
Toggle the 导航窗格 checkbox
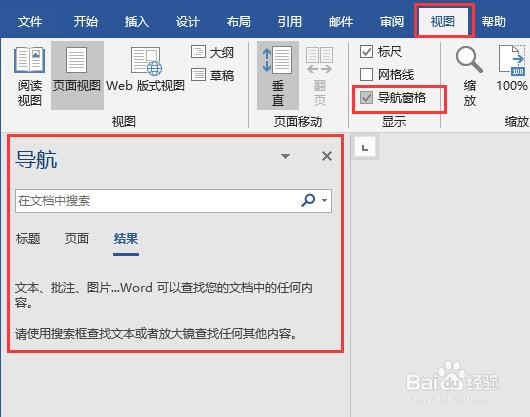click(366, 98)
